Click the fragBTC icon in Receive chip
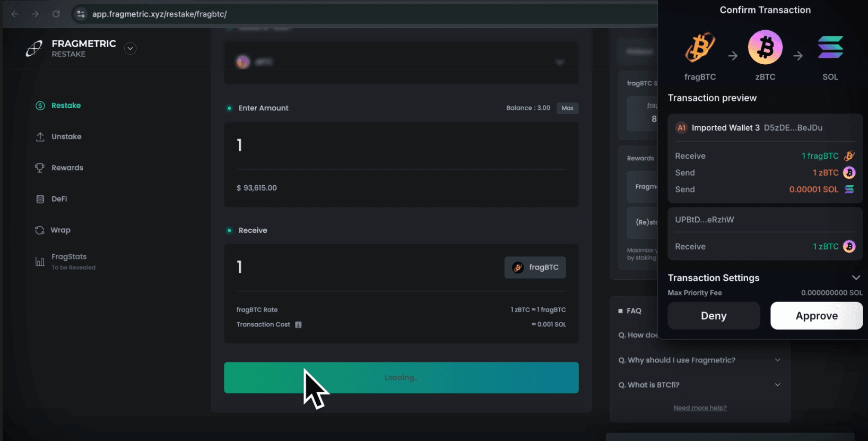This screenshot has width=868, height=441. click(x=518, y=267)
